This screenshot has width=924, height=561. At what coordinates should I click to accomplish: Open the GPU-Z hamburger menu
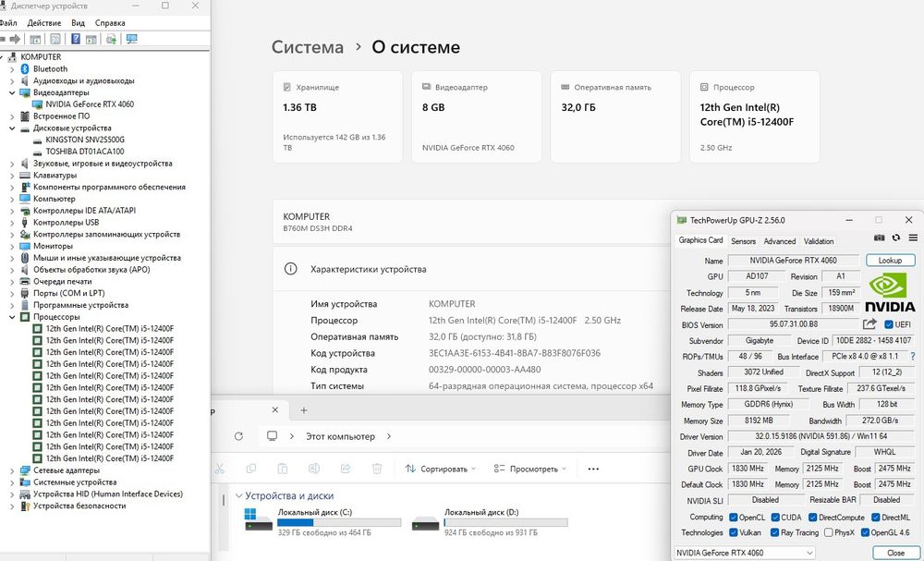point(913,238)
